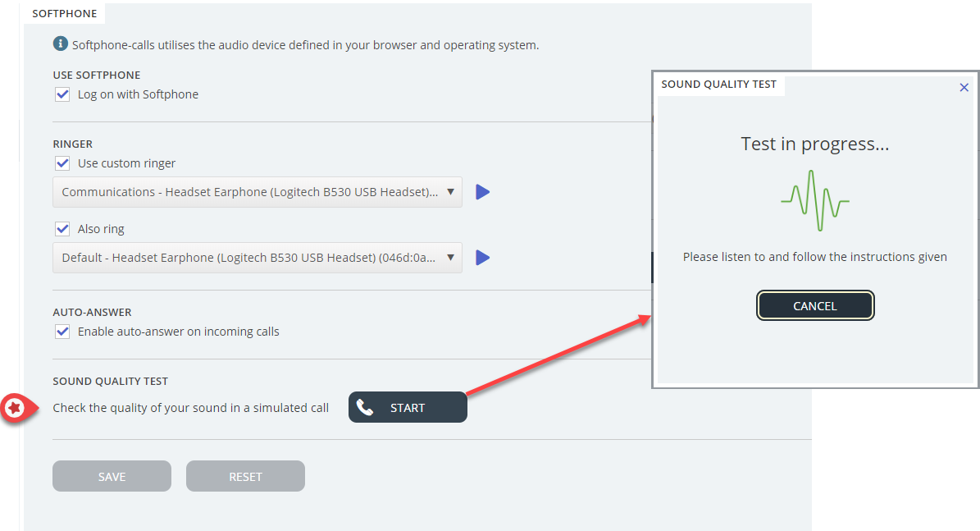Play the custom ringer preview

[483, 192]
